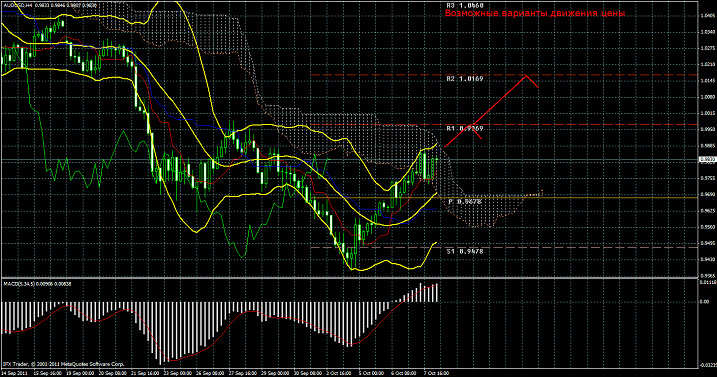Click the 1.0340 price scale value
Image resolution: width=717 pixels, height=377 pixels.
click(708, 32)
